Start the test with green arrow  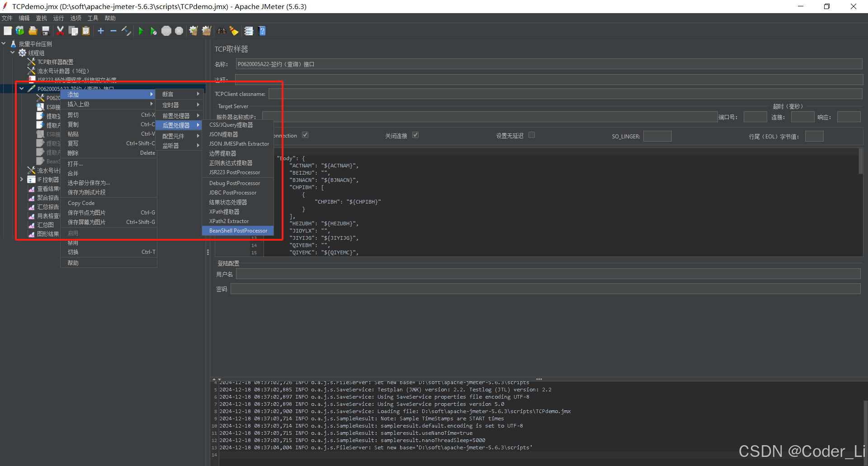pyautogui.click(x=141, y=31)
